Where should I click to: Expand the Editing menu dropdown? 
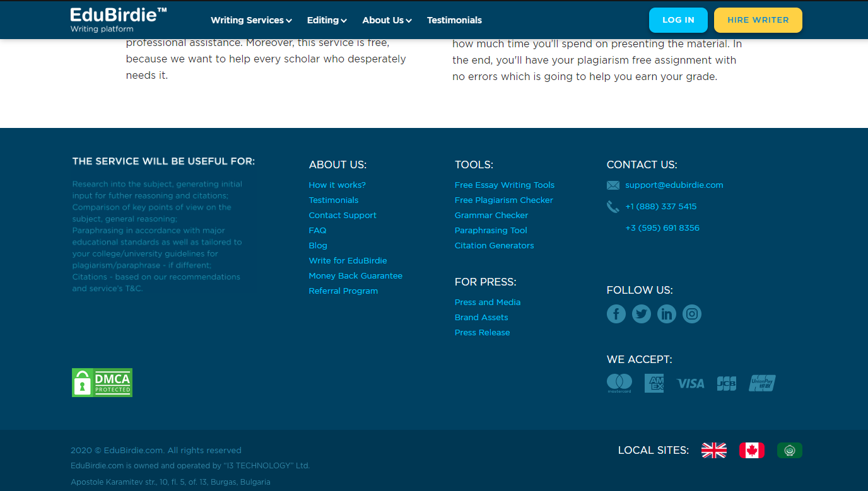coord(327,20)
